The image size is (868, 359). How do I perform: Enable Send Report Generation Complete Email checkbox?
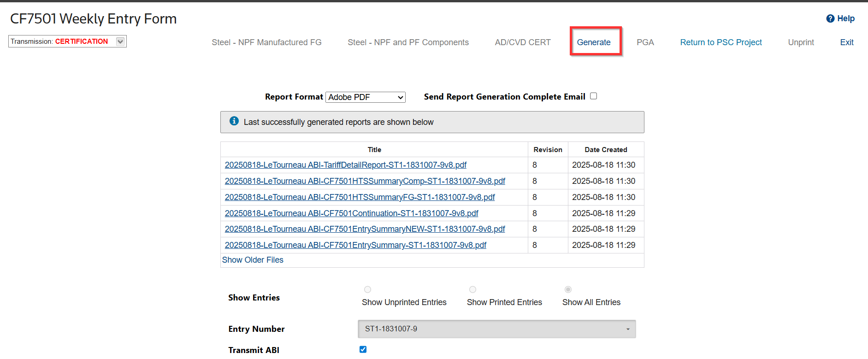click(x=594, y=96)
